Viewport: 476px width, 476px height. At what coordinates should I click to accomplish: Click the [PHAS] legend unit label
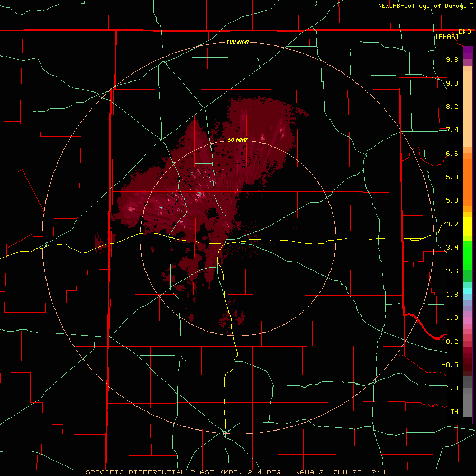(x=447, y=36)
